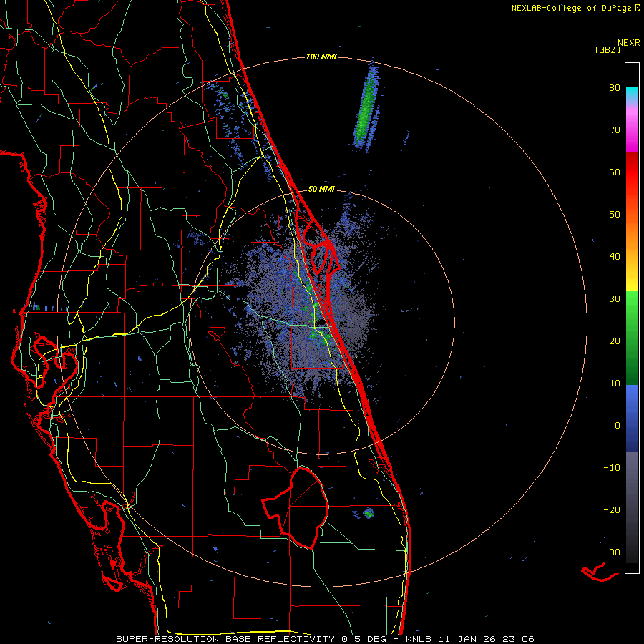Click the NEXR label above the color scale
The image size is (644, 644).
[629, 42]
